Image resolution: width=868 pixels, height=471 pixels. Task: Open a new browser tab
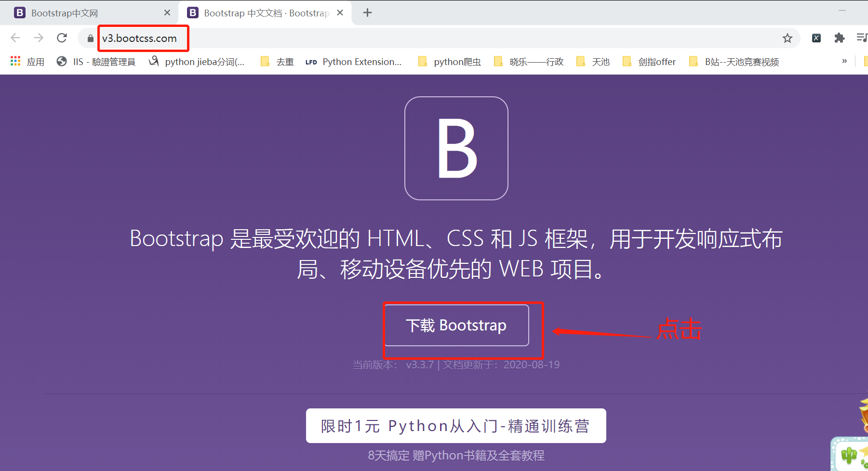[x=367, y=13]
